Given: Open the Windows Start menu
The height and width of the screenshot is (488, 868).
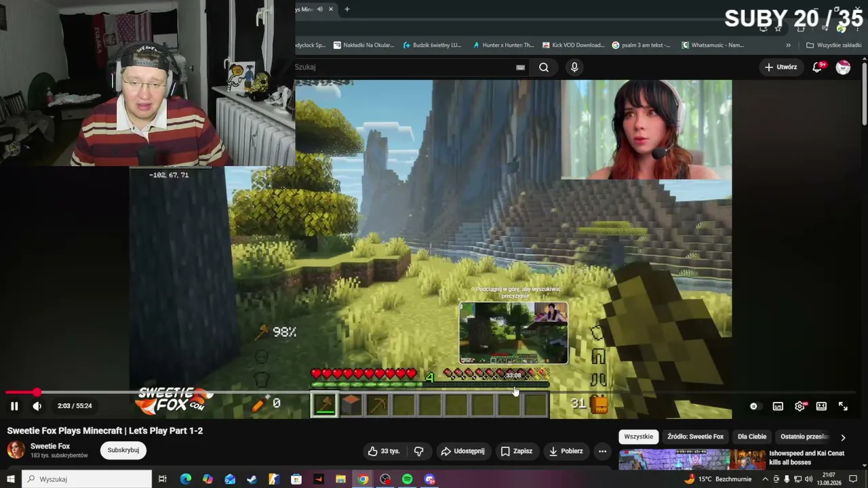Looking at the screenshot, I should click(x=10, y=479).
